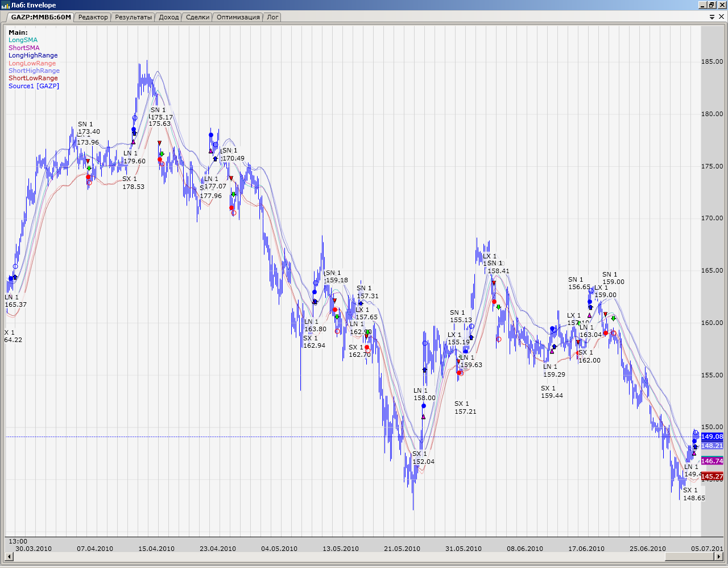This screenshot has height=568, width=728.
Task: Click the 148.21 price marker
Action: tap(712, 446)
